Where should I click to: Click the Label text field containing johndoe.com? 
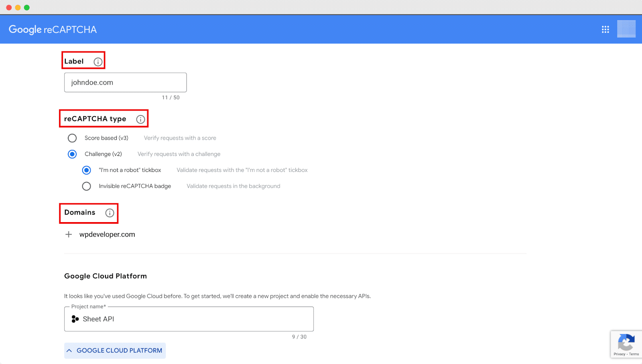pyautogui.click(x=125, y=82)
